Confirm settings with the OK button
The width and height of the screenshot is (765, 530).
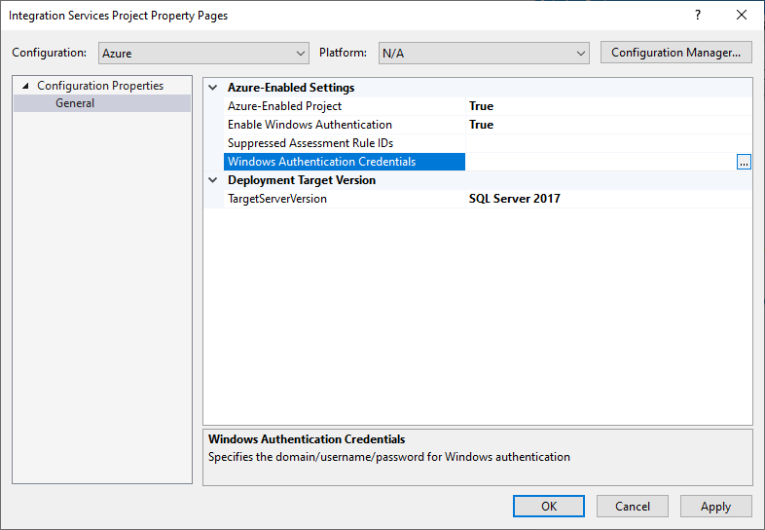click(x=548, y=507)
